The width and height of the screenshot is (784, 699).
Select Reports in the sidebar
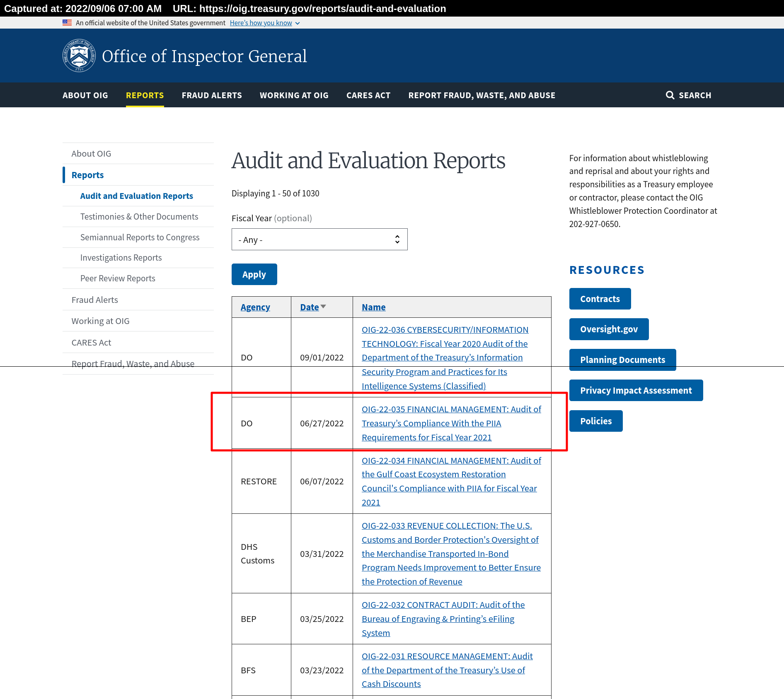87,175
